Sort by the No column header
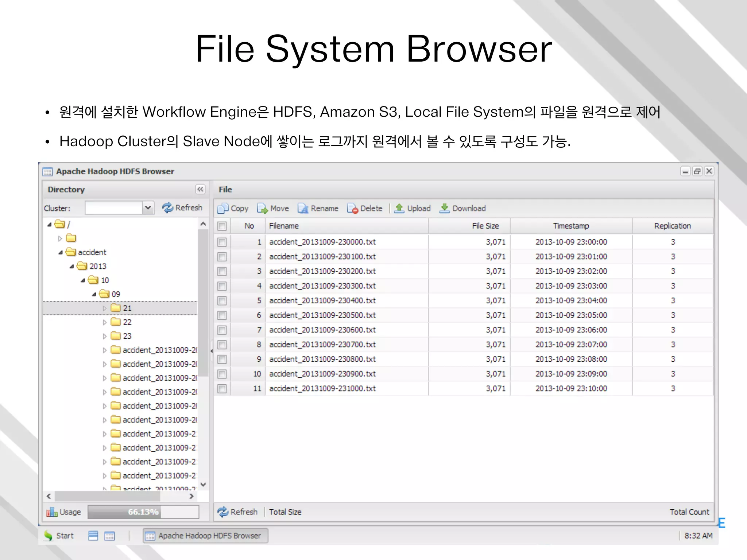 point(248,226)
